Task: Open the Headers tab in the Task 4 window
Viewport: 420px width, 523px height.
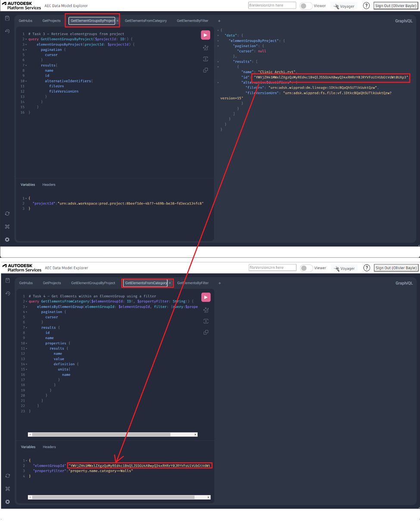Action: tap(50, 447)
